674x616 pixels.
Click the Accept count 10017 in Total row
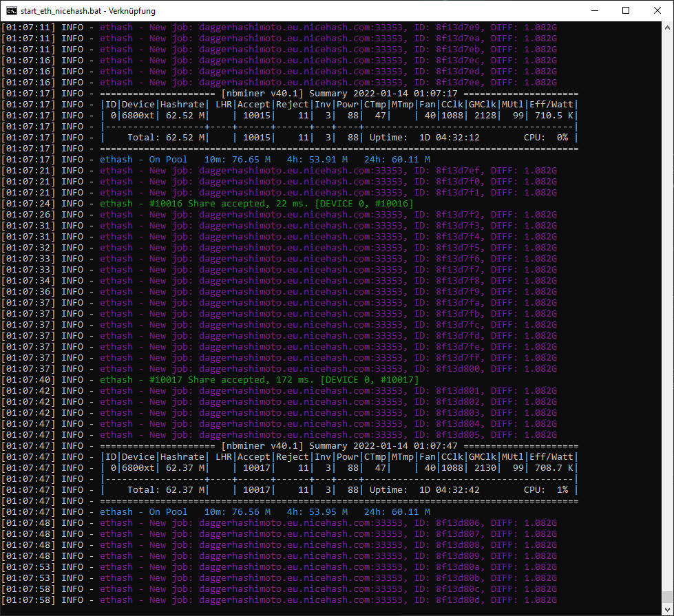tap(257, 489)
